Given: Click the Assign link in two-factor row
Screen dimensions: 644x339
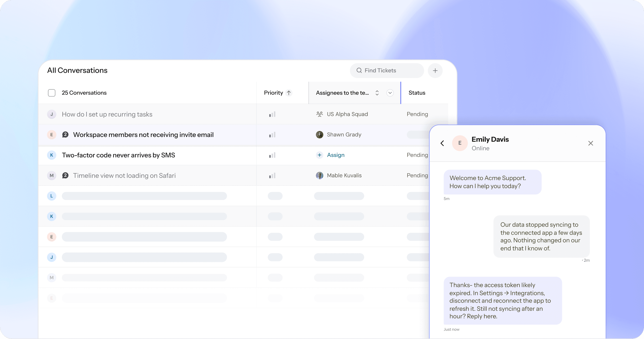Looking at the screenshot, I should [x=336, y=155].
